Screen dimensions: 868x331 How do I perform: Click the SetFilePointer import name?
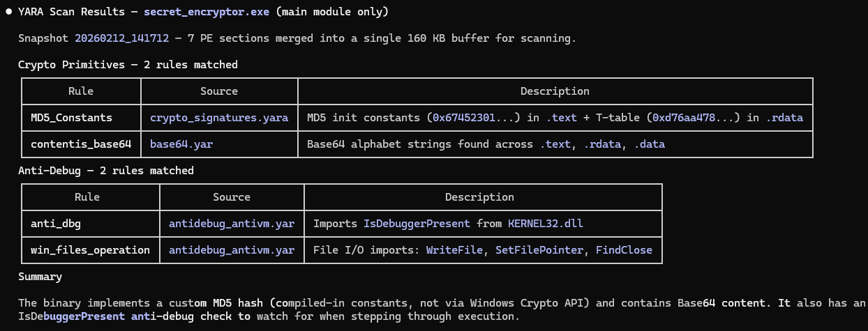coord(539,249)
